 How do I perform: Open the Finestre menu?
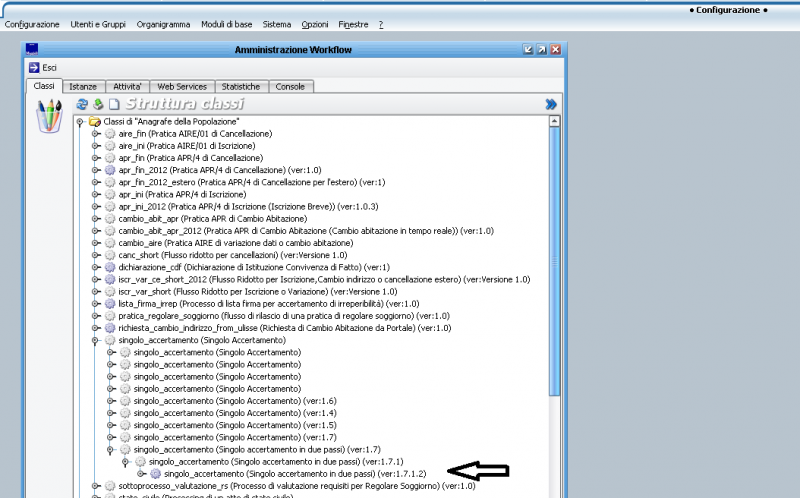[x=353, y=24]
